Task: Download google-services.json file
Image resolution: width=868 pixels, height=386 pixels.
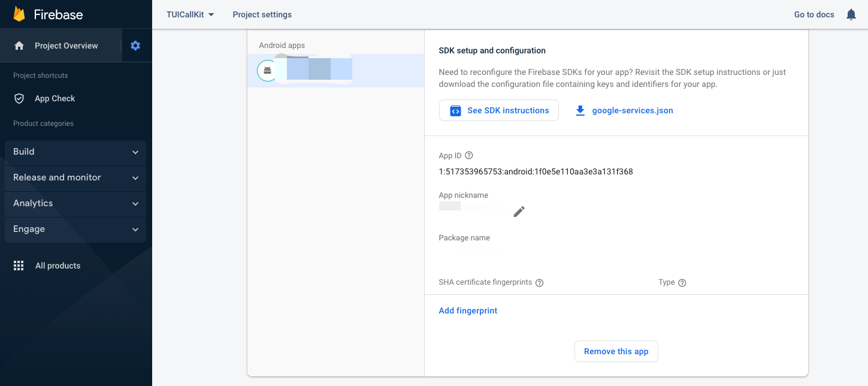Action: [624, 110]
